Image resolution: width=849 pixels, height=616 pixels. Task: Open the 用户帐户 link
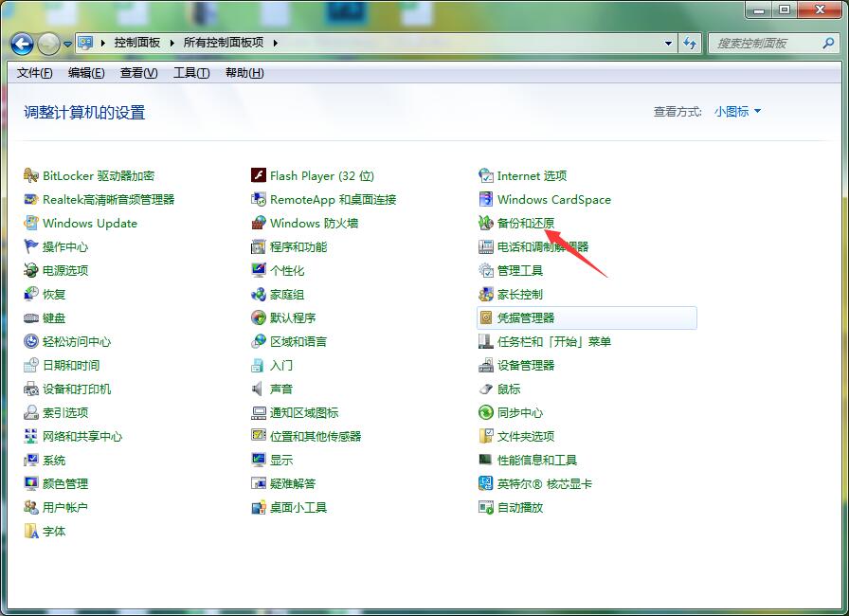coord(65,507)
